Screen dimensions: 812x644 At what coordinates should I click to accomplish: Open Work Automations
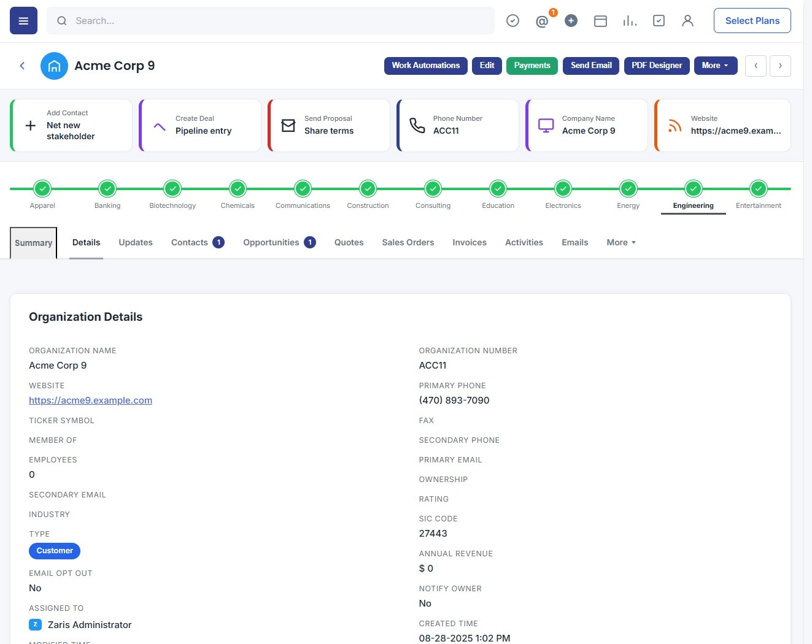426,66
